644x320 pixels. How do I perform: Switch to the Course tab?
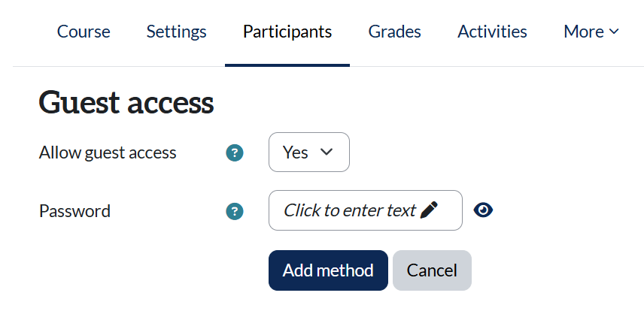click(x=84, y=32)
